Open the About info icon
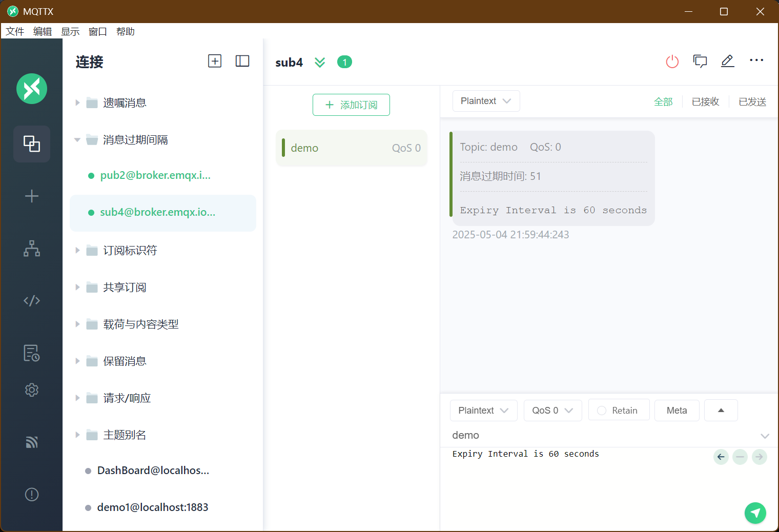 32,495
